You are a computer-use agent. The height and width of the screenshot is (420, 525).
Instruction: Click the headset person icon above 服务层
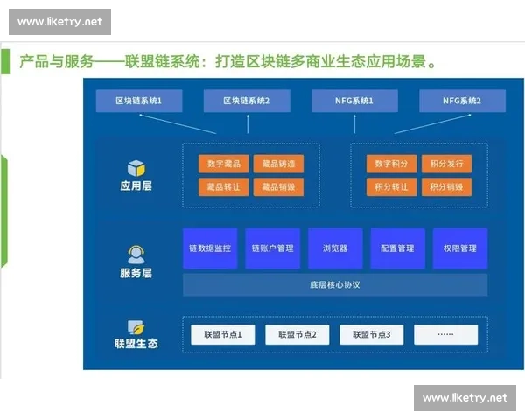click(x=136, y=255)
